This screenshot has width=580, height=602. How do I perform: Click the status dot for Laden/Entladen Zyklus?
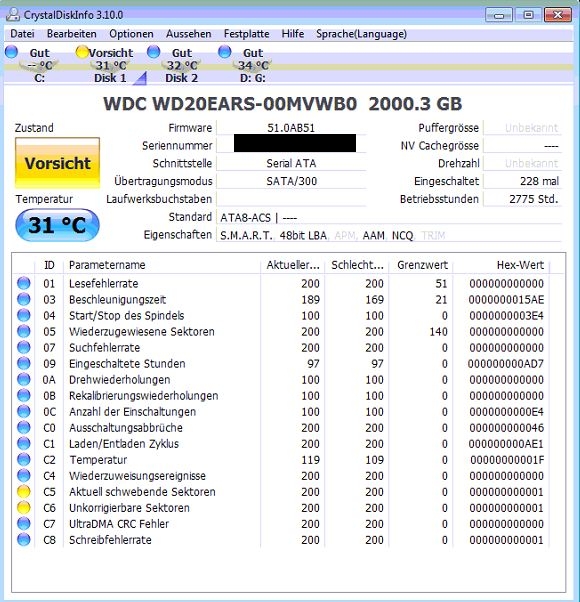[x=23, y=444]
